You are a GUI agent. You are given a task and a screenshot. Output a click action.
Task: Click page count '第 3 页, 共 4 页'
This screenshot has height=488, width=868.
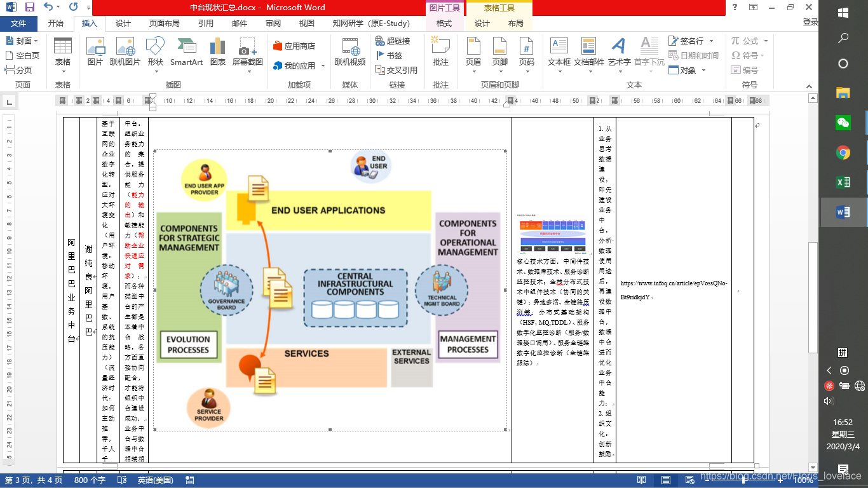tap(34, 480)
